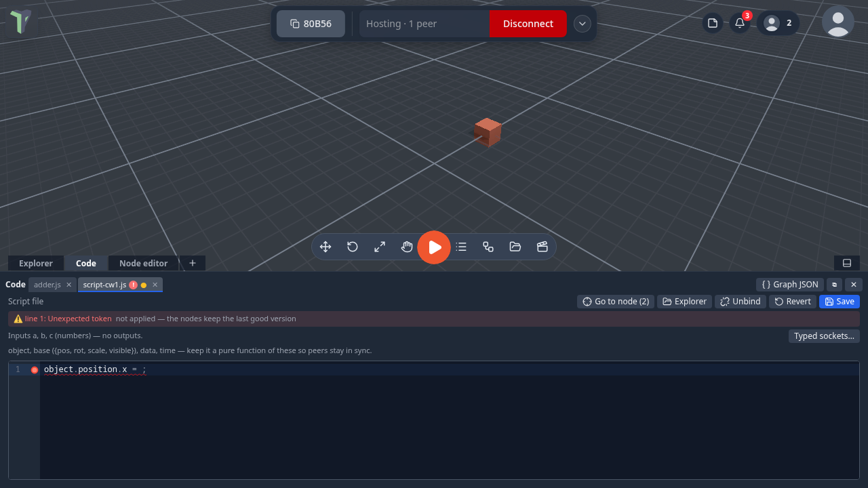Open the list view icon in the toolbar
Screen dimensions: 868x488
(x=461, y=247)
